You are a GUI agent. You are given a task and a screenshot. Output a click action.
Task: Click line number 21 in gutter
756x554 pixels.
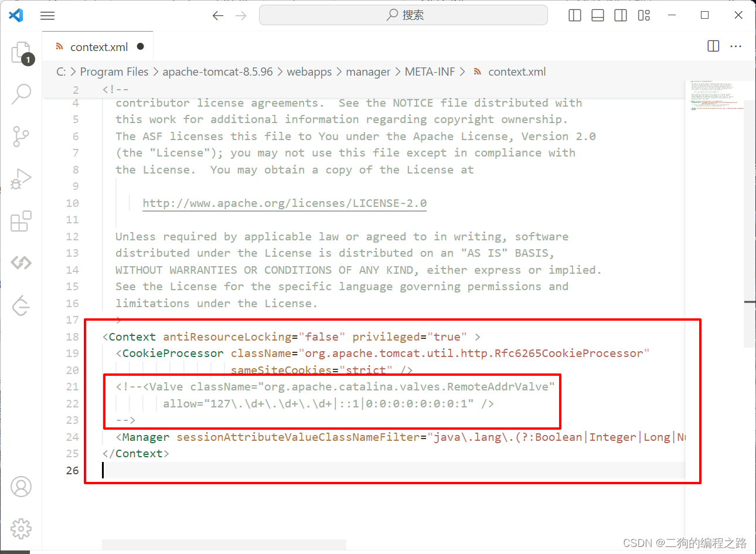tap(72, 386)
